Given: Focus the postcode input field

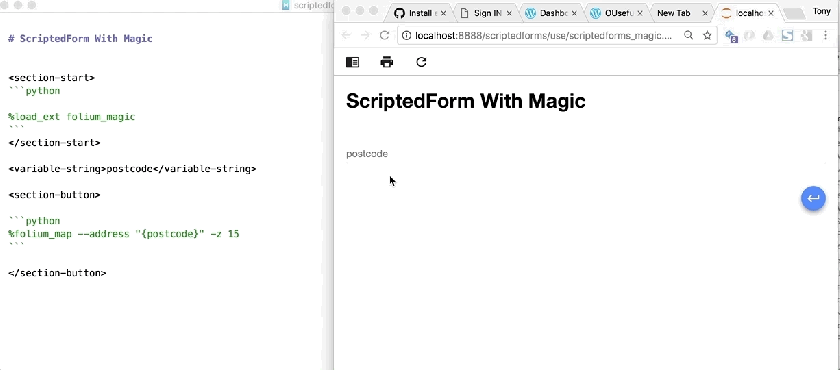Looking at the screenshot, I should point(585,154).
